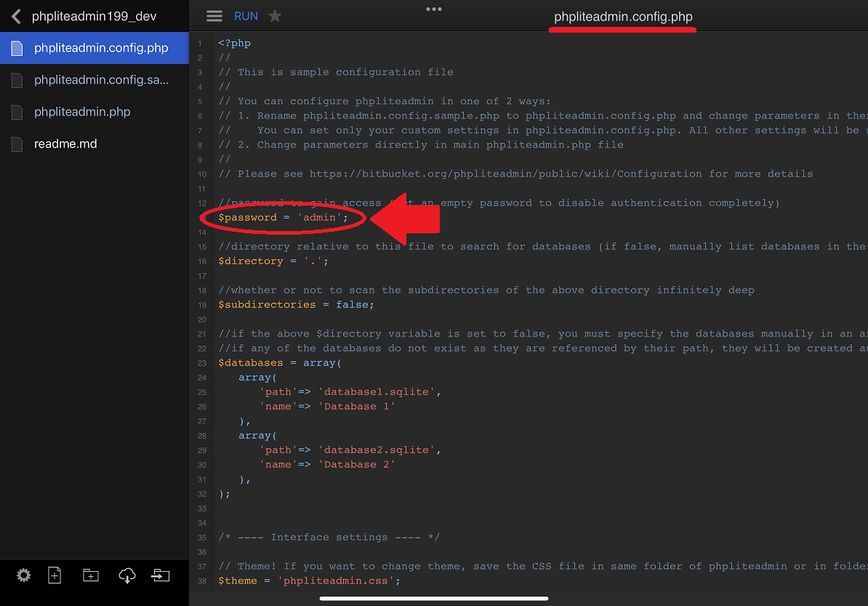Image resolution: width=868 pixels, height=606 pixels.
Task: Go back from the phpliteadmin199_dev folder
Action: tap(17, 17)
